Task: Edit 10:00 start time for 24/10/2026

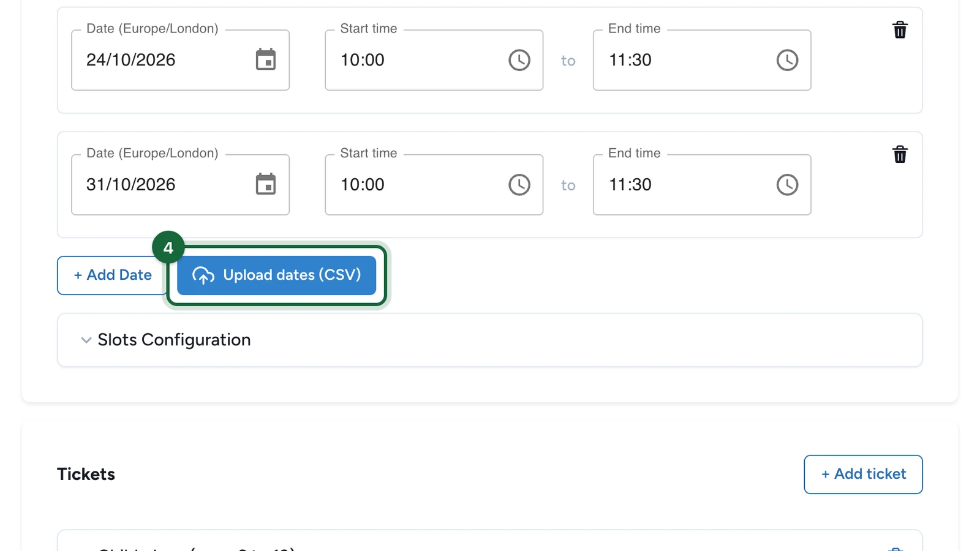Action: click(x=434, y=60)
